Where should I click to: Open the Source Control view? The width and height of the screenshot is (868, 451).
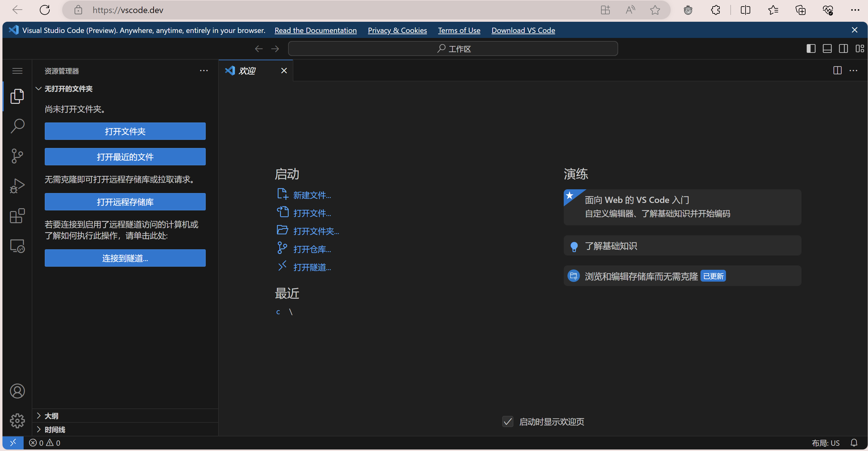click(17, 156)
